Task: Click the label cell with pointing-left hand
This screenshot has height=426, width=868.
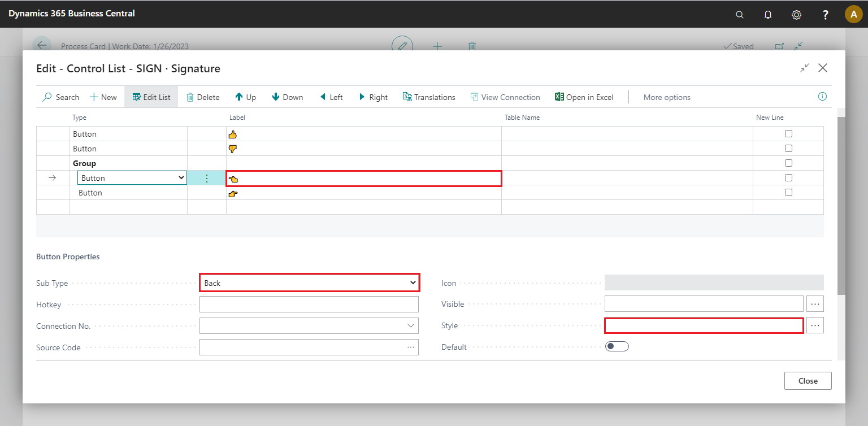Action: pyautogui.click(x=364, y=179)
